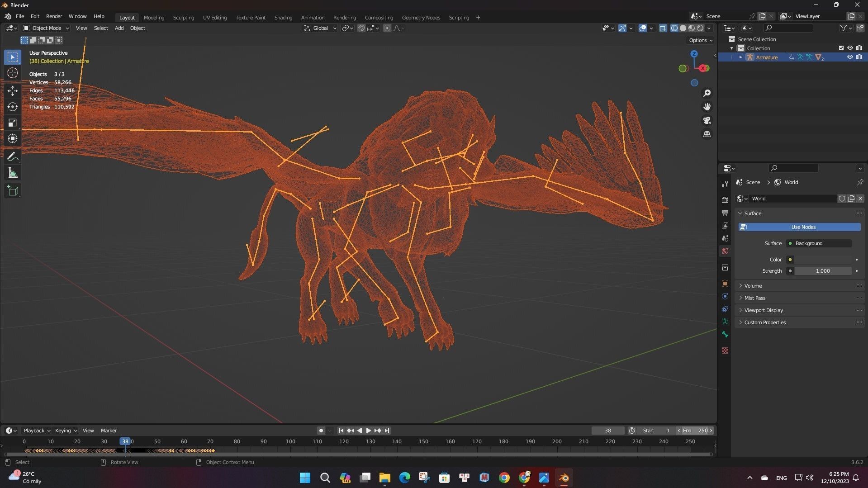Enable fake user shield for World
868x488 pixels.
pyautogui.click(x=842, y=199)
